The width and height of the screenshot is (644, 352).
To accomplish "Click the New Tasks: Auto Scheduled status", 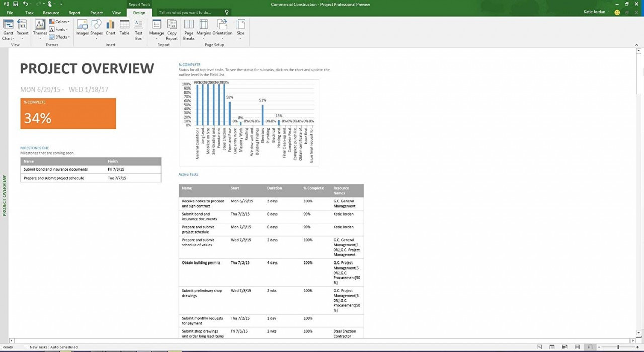I will (x=53, y=347).
